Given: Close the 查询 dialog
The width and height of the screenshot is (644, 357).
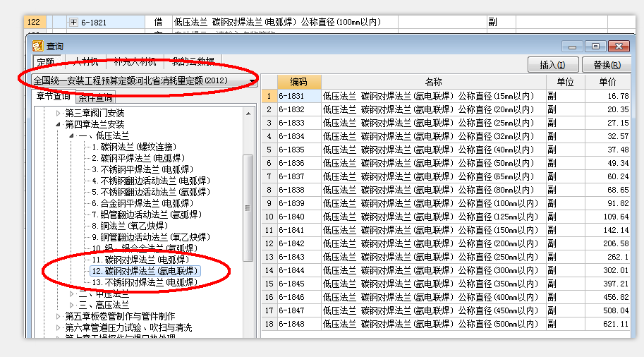Looking at the screenshot, I should pos(619,47).
